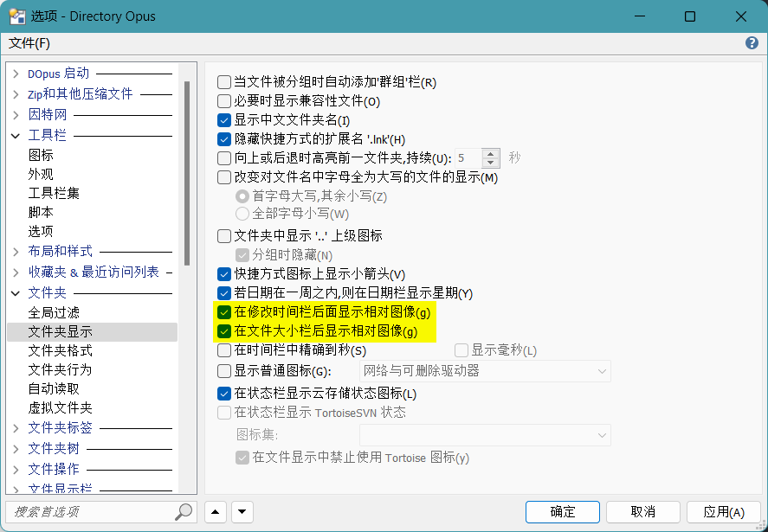
Task: Open 工具栏集 page
Action: [x=54, y=193]
